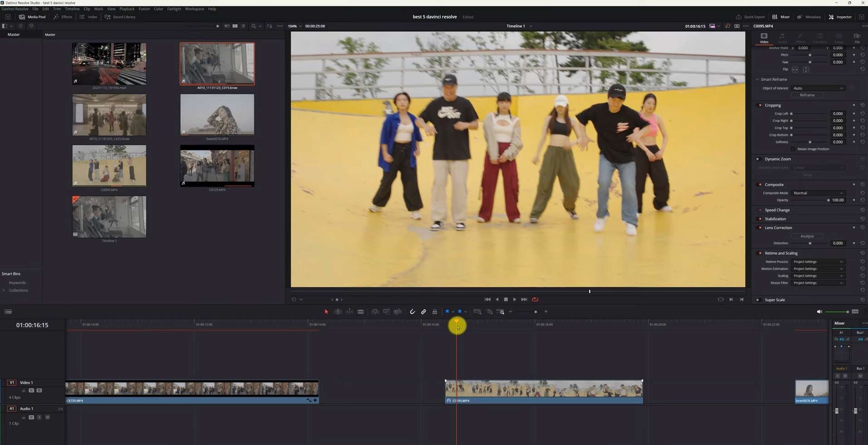This screenshot has width=868, height=445.
Task: Open the Retime Process dropdown
Action: [818, 262]
